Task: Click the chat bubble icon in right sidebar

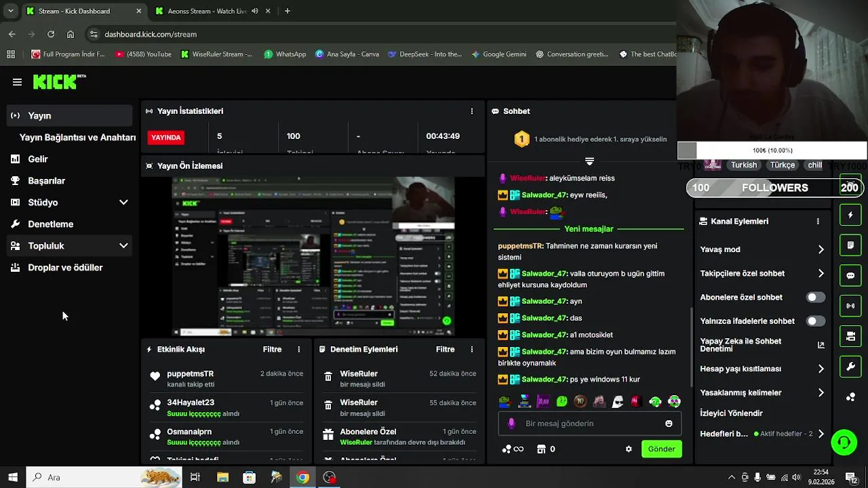Action: pyautogui.click(x=850, y=275)
